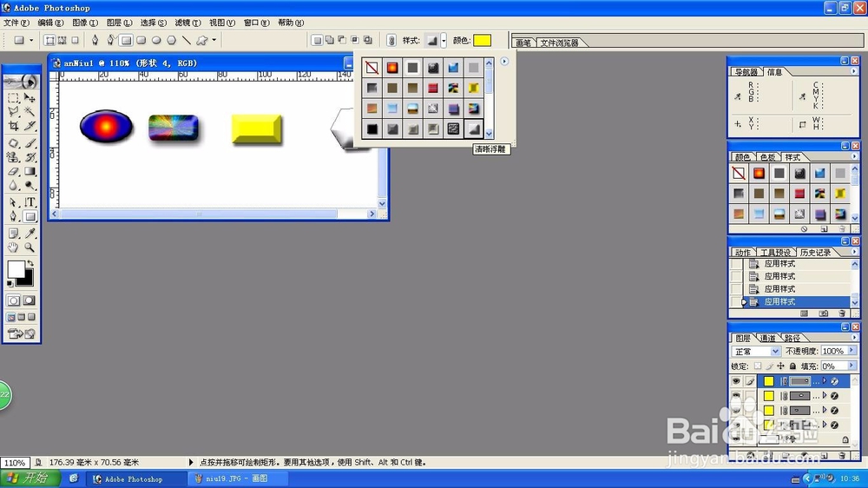The image size is (868, 488).
Task: Switch to the 动作 tab
Action: pyautogui.click(x=742, y=253)
